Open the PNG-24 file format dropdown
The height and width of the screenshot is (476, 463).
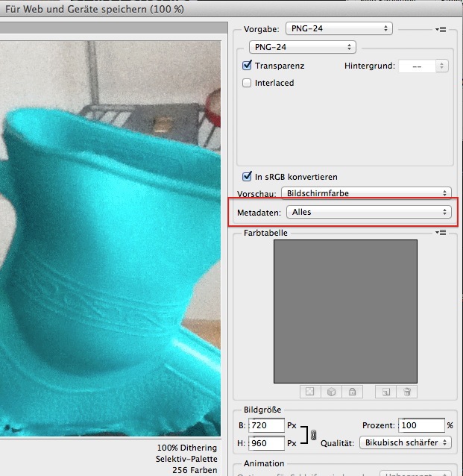(302, 47)
